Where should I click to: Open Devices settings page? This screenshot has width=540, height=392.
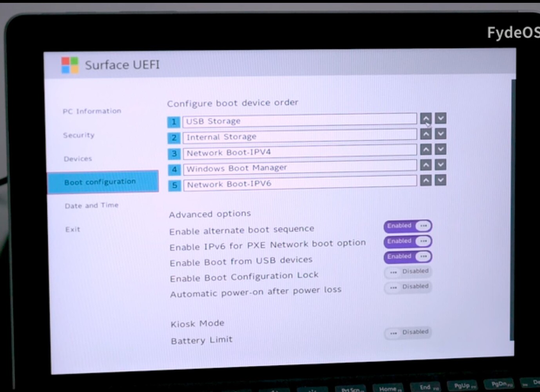click(78, 159)
